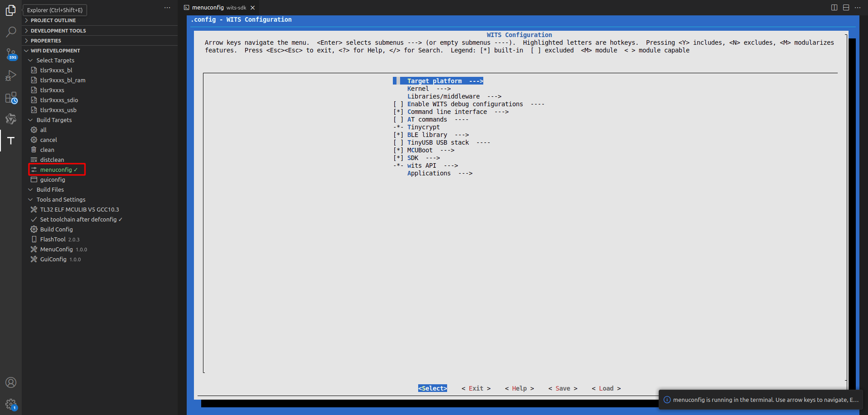Run the 'clean' build target
Viewport: 868px width, 415px height.
pyautogui.click(x=47, y=150)
